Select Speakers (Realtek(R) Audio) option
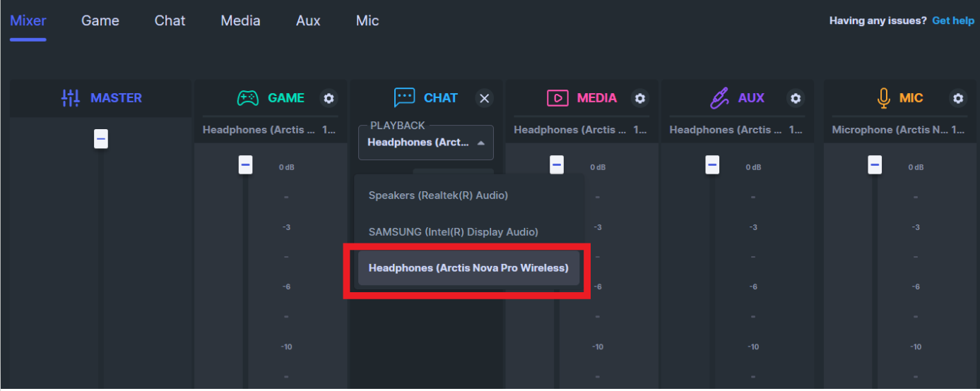Image resolution: width=980 pixels, height=391 pixels. coord(438,195)
